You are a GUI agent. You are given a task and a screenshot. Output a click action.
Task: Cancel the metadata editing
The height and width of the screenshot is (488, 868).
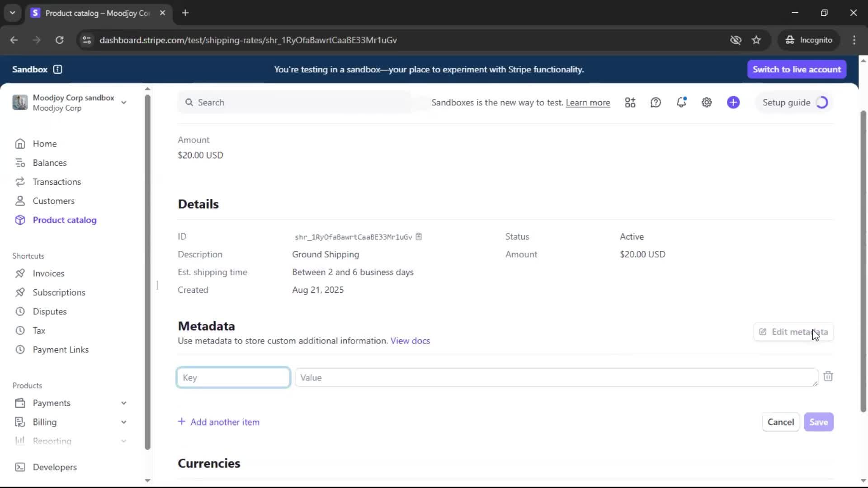tap(780, 422)
